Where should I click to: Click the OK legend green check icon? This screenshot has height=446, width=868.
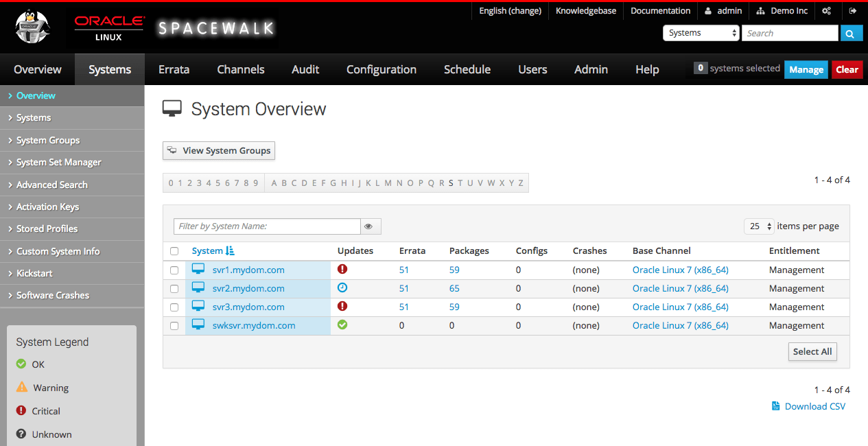click(21, 364)
